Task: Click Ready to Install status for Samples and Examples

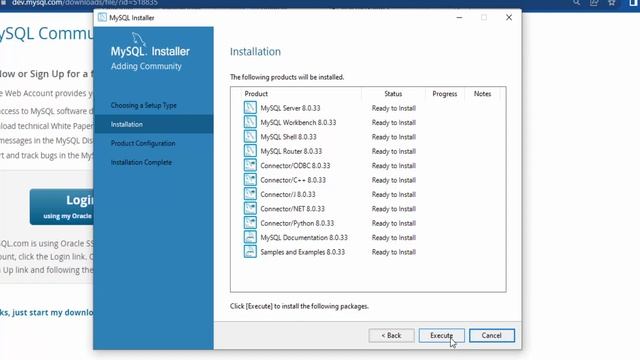Action: click(393, 252)
